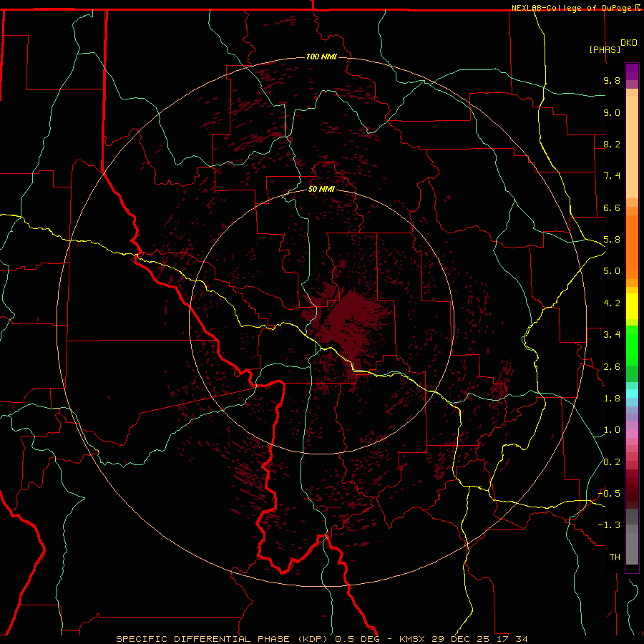Viewport: 644px width, 644px height.
Task: Pick the yellow band on the color bar
Action: 632,306
